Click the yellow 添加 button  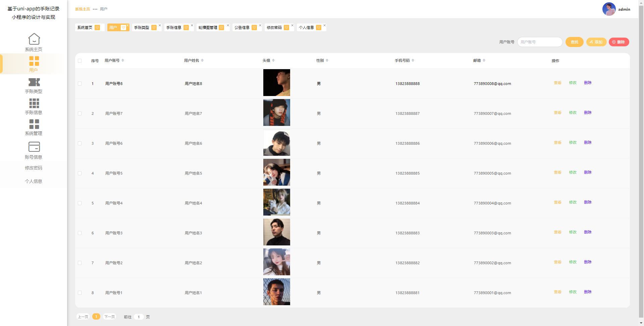tap(596, 42)
